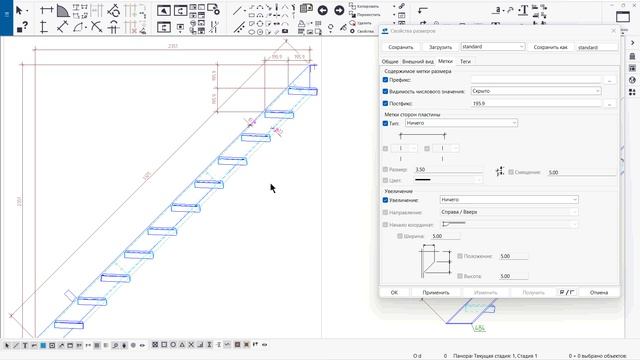Image resolution: width=640 pixels, height=360 pixels.
Task: Click the Сохранить как button
Action: tap(551, 47)
